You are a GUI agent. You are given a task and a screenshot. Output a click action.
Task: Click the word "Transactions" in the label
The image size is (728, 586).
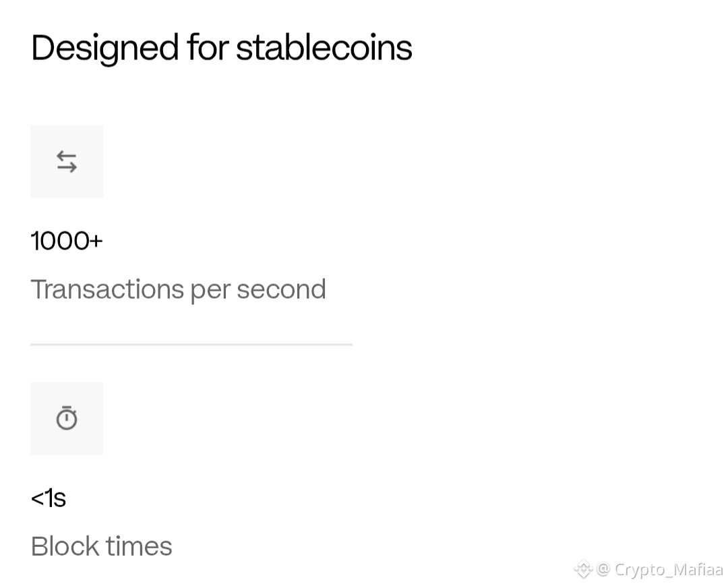(x=107, y=289)
